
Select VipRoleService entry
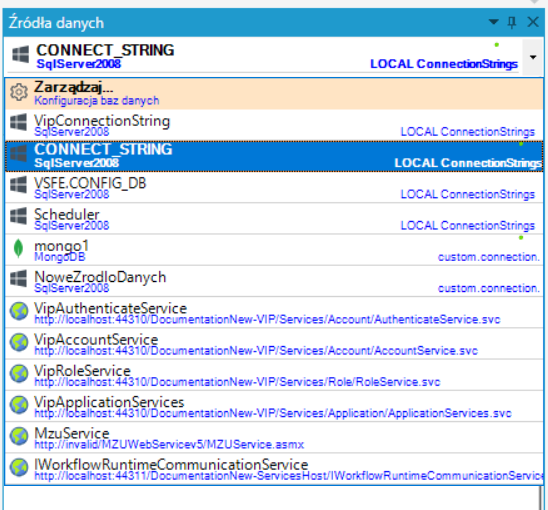click(274, 375)
